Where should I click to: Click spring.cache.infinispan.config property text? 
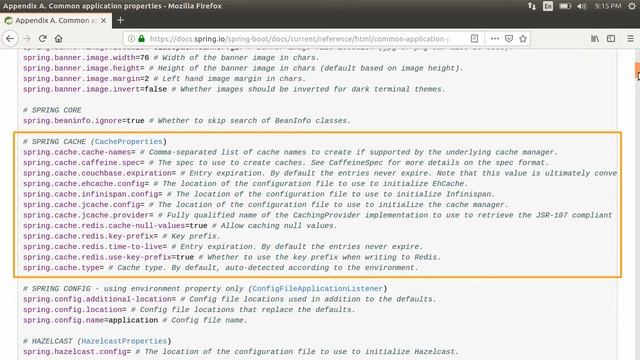[x=92, y=194]
